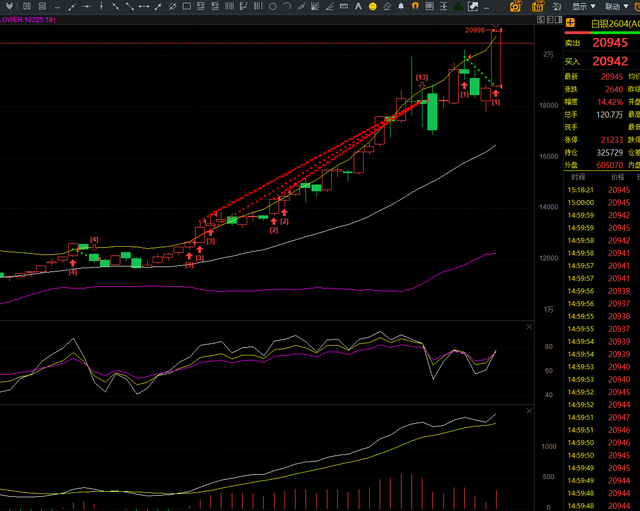
Task: Open the more tools ellipsis
Action: click(x=486, y=7)
